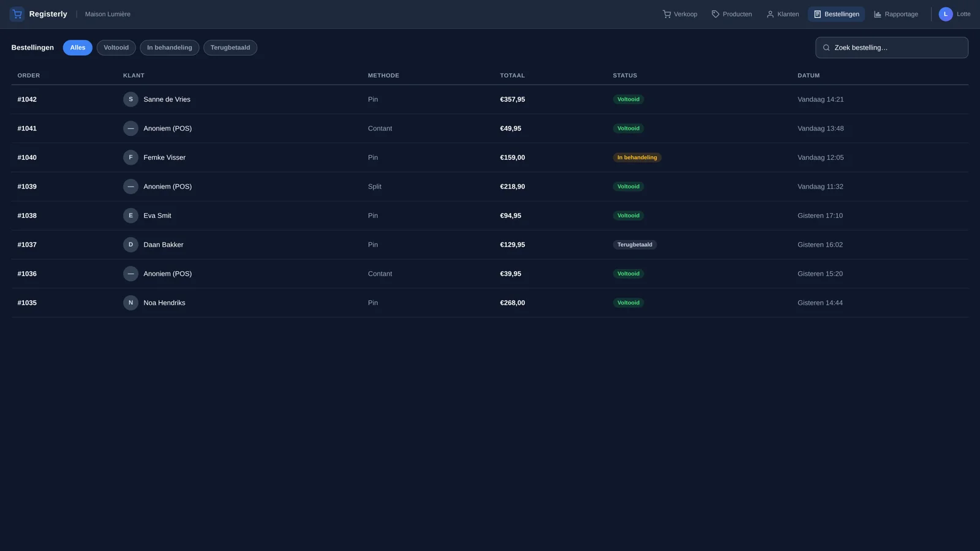Click Noa Hendriks avatar N
This screenshot has height=551, width=980.
(x=130, y=303)
